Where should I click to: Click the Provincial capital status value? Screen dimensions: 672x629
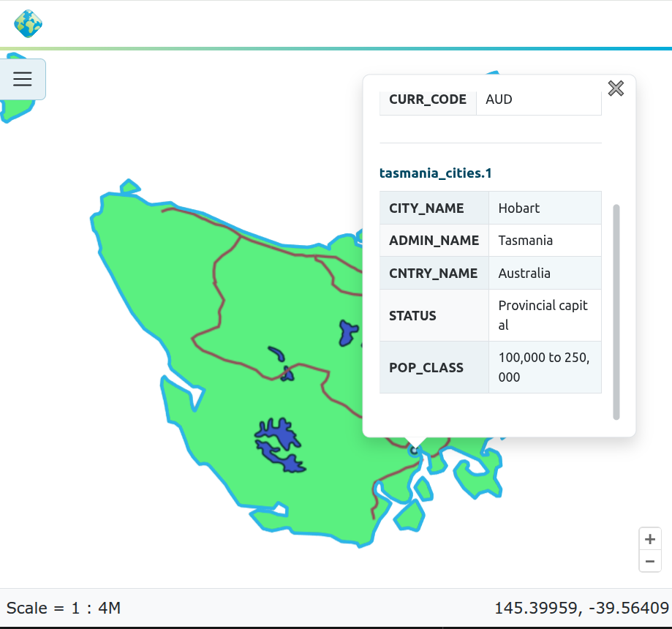[543, 315]
